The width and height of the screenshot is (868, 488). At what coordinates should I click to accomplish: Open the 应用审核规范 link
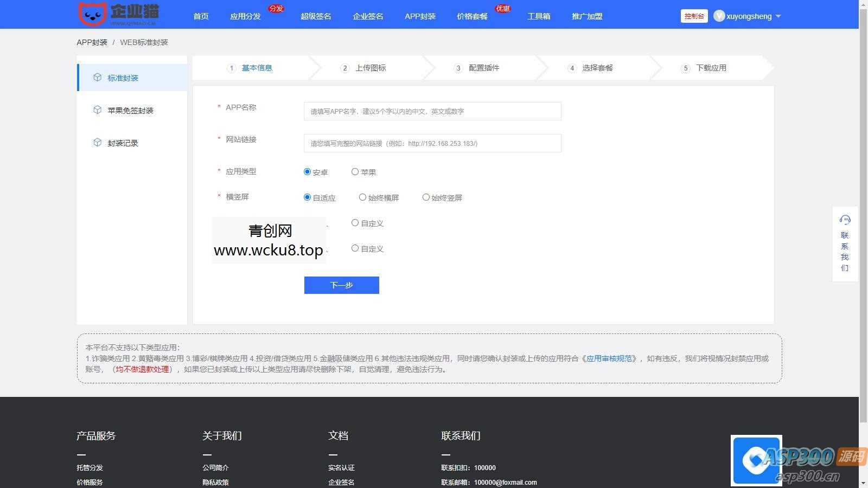pyautogui.click(x=610, y=358)
